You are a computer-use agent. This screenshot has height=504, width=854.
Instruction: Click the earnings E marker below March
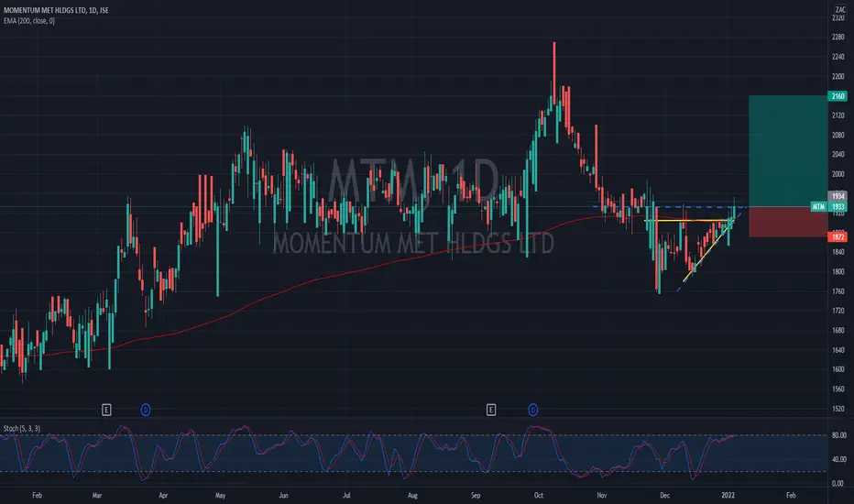coord(106,410)
